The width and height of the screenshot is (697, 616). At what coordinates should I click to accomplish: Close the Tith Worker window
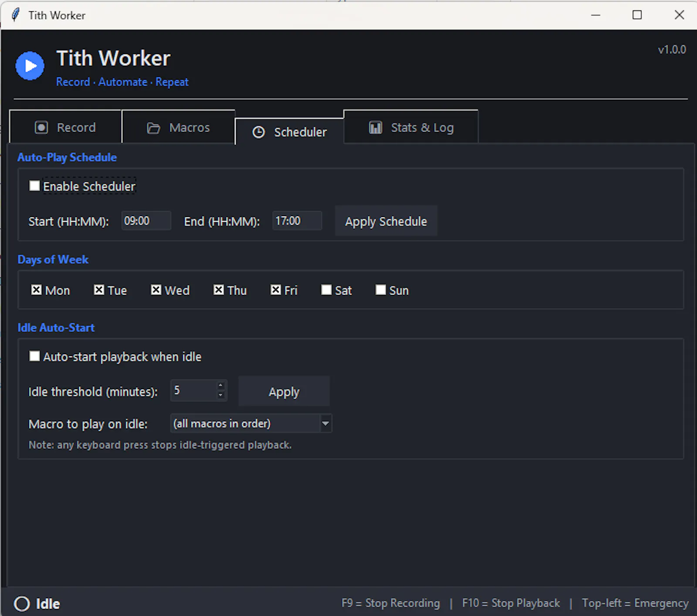pos(679,15)
